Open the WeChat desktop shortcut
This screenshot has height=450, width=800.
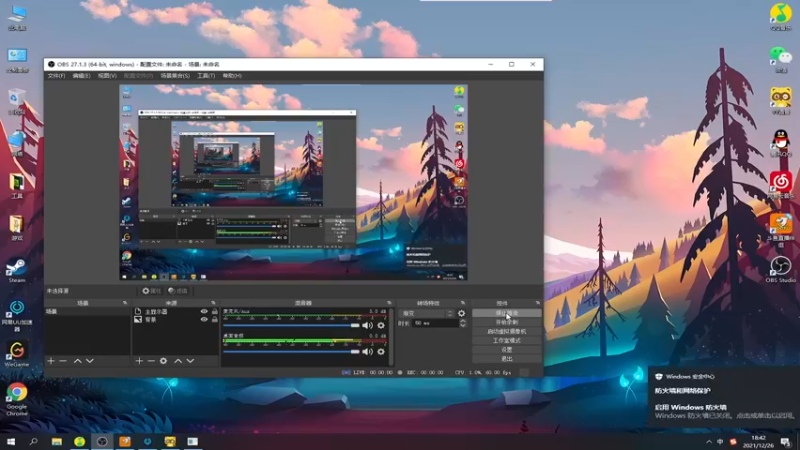coord(781,59)
